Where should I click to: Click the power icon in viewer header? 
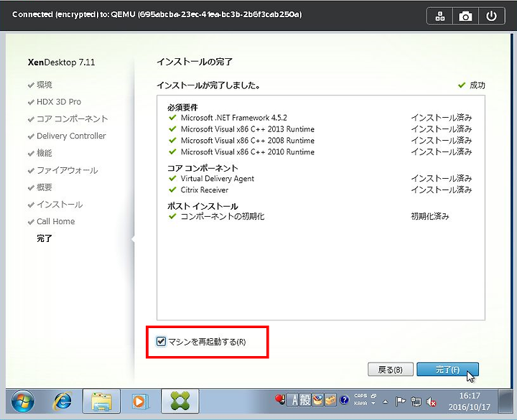[491, 16]
